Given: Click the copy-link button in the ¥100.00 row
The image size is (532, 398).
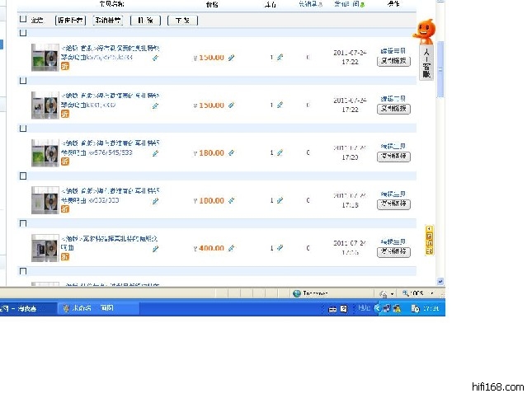Looking at the screenshot, I should pos(393,204).
